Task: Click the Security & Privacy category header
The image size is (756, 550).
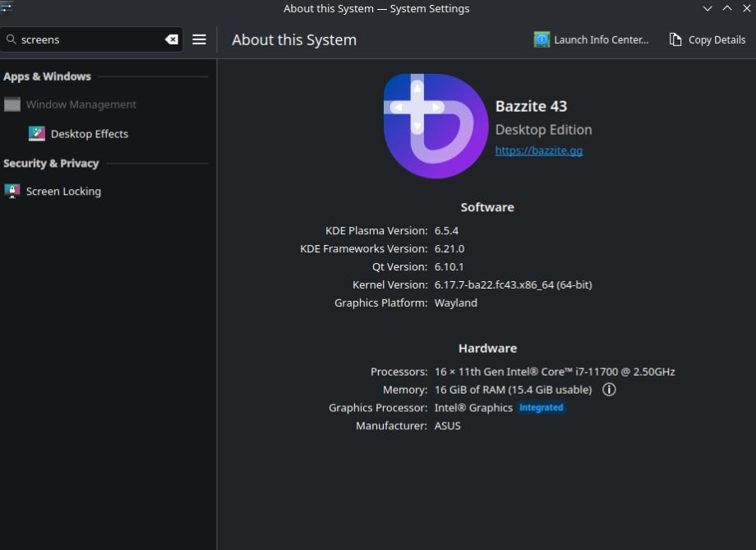Action: click(x=51, y=163)
